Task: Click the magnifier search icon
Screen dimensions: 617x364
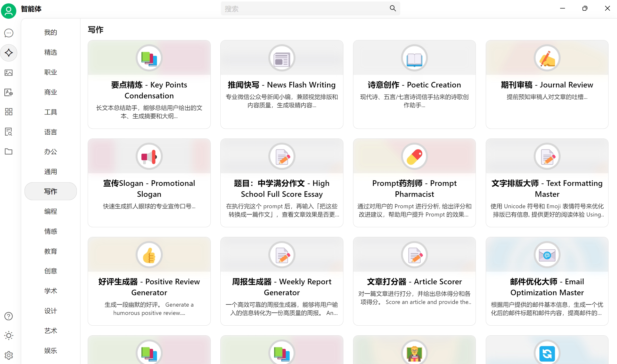Action: coord(393,8)
